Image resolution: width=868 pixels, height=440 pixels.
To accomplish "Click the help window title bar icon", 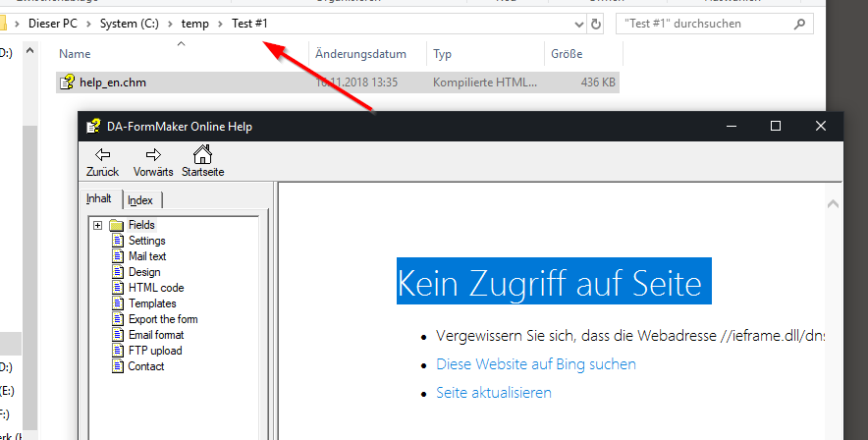I will pos(93,126).
